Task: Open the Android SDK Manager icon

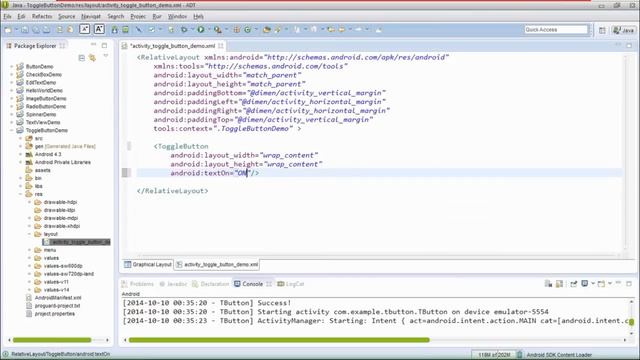Action: [115, 29]
